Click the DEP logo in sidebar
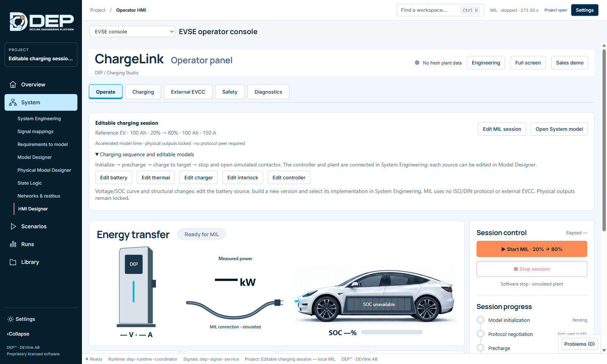The height and width of the screenshot is (364, 607). pos(41,22)
